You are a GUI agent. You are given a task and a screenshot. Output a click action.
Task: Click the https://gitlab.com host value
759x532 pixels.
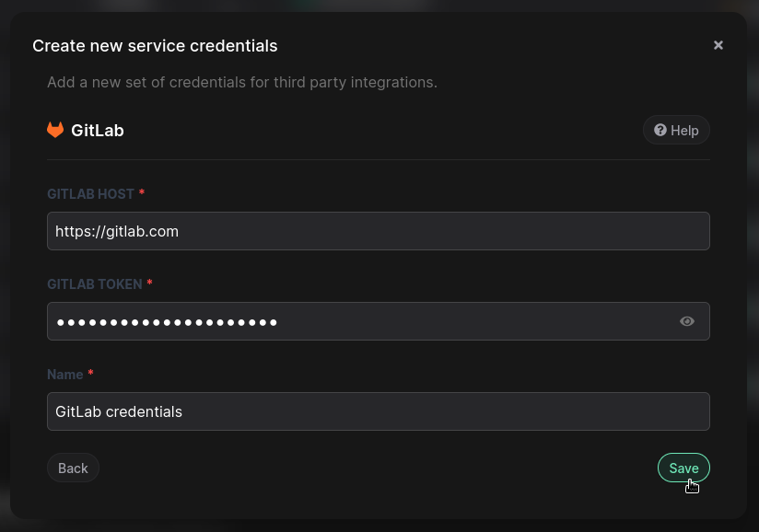116,231
